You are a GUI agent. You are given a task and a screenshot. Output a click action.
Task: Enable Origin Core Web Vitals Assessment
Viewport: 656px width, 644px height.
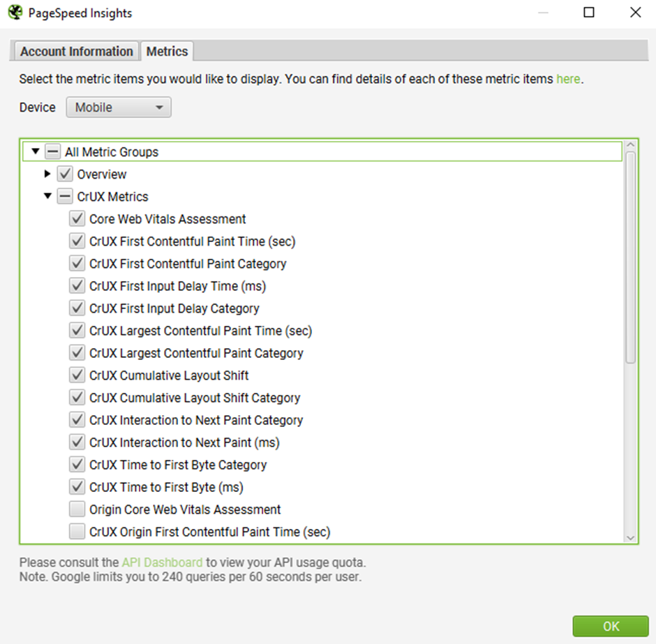pos(77,509)
